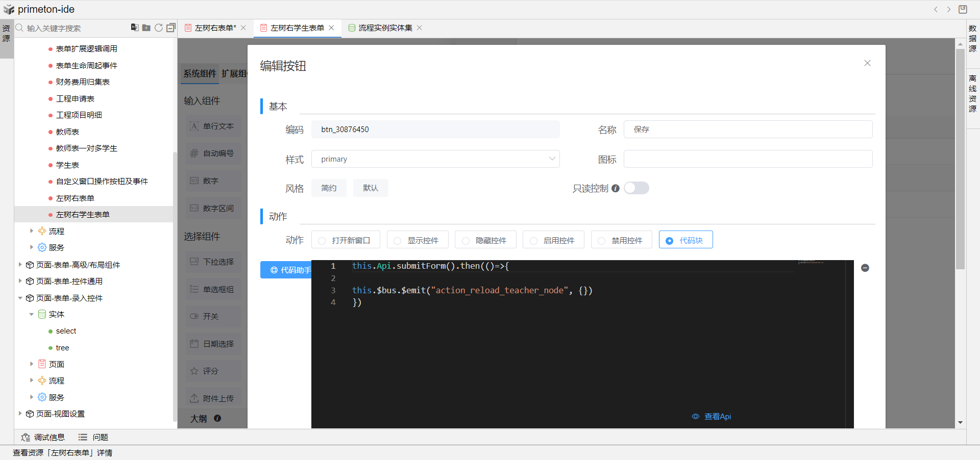This screenshot has width=980, height=460.
Task: Click the save icon at top right
Action: tap(963, 9)
